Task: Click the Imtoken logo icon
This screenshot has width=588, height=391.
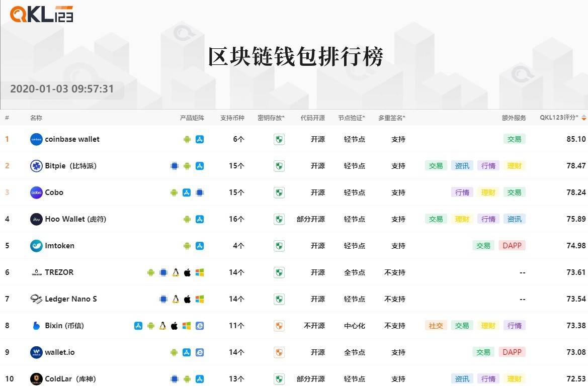Action: click(x=36, y=246)
